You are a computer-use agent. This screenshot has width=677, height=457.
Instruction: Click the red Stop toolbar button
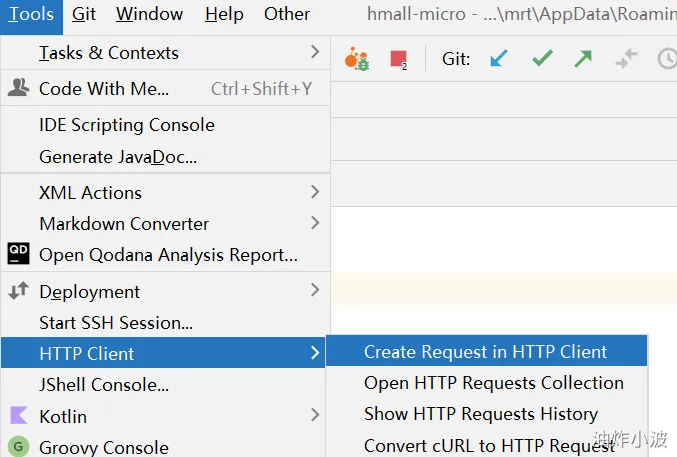398,59
